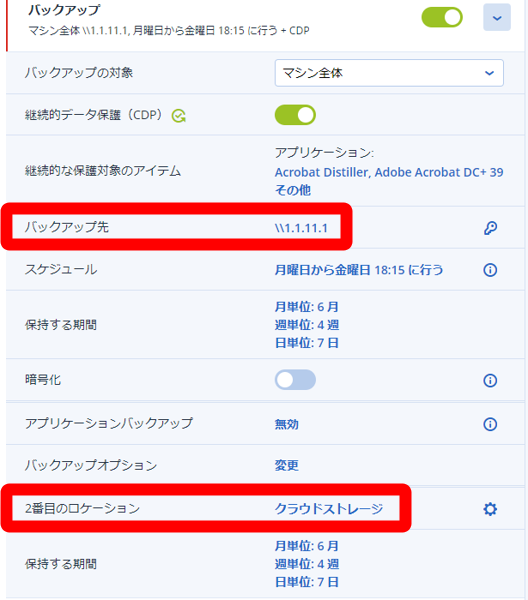Click the 継続的な保護対象のアイテム label
The width and height of the screenshot is (528, 600).
pos(103,171)
